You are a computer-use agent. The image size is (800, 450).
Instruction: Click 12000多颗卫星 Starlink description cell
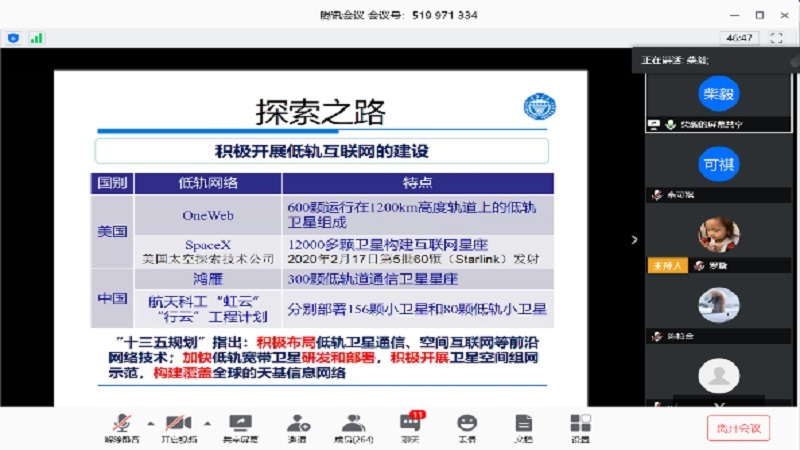click(417, 252)
